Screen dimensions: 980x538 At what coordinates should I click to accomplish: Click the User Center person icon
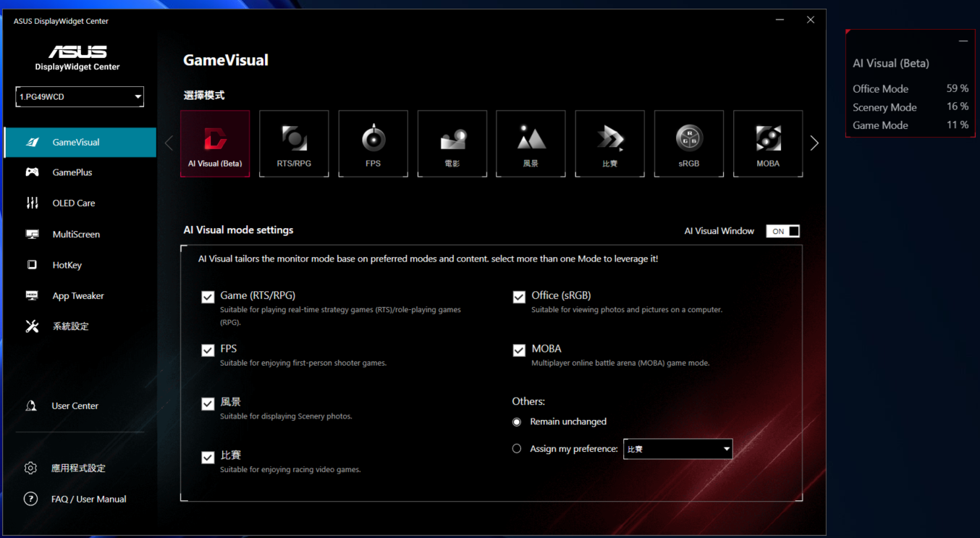pyautogui.click(x=31, y=405)
